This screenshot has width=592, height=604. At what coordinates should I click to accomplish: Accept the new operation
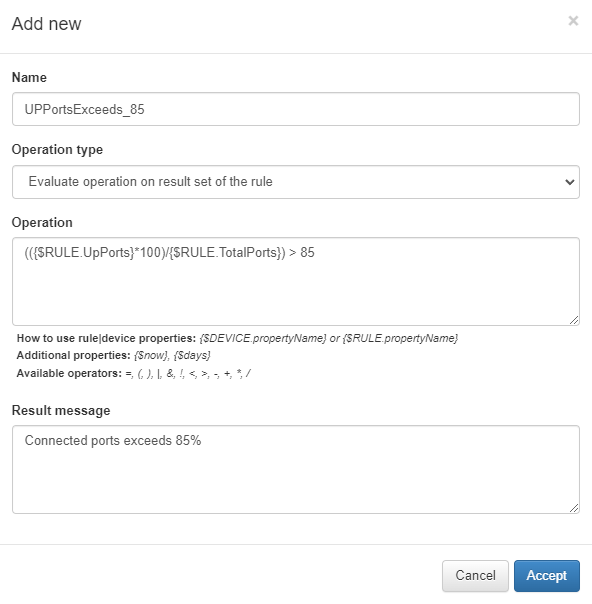pyautogui.click(x=547, y=575)
